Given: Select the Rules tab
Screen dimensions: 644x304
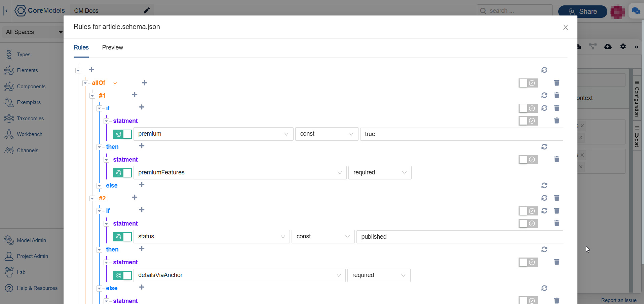Looking at the screenshot, I should click(81, 47).
